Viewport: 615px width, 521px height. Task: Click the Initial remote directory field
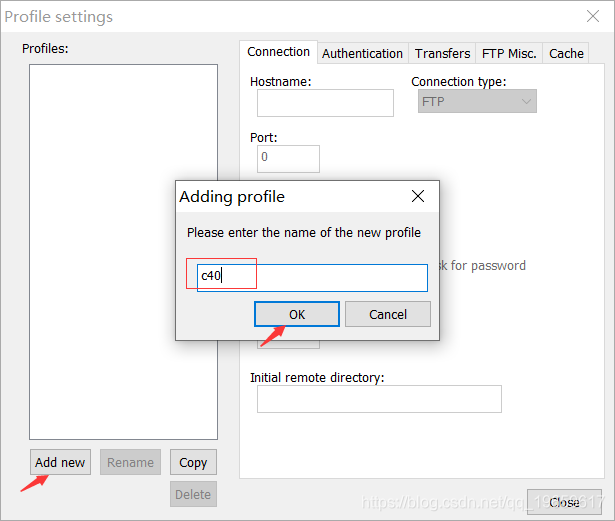[x=379, y=399]
